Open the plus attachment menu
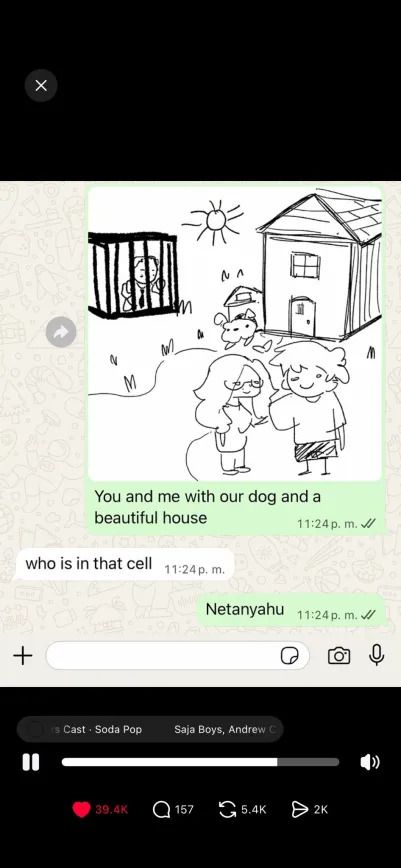Image resolution: width=401 pixels, height=868 pixels. pos(23,656)
